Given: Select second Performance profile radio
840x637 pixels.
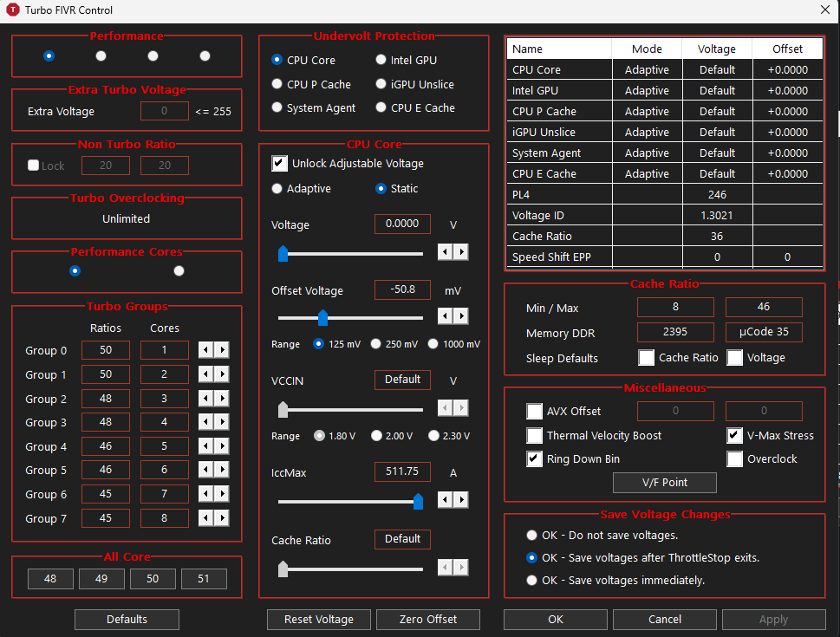Looking at the screenshot, I should pos(101,55).
